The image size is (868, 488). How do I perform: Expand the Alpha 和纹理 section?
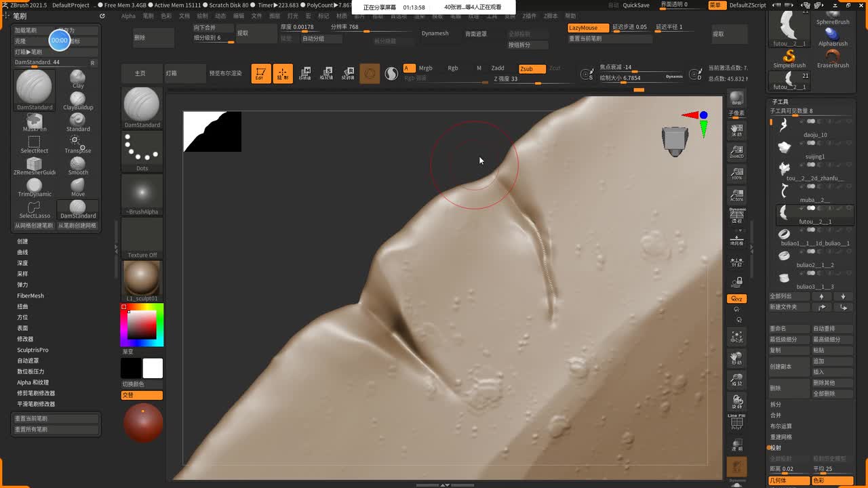pos(33,382)
